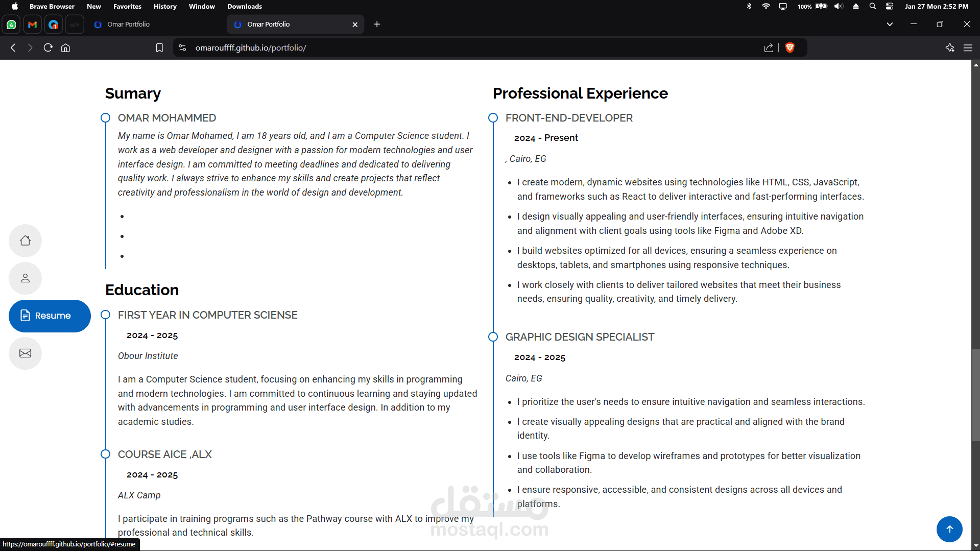980x551 pixels.
Task: Open the Home icon in the sidebar
Action: [25, 241]
